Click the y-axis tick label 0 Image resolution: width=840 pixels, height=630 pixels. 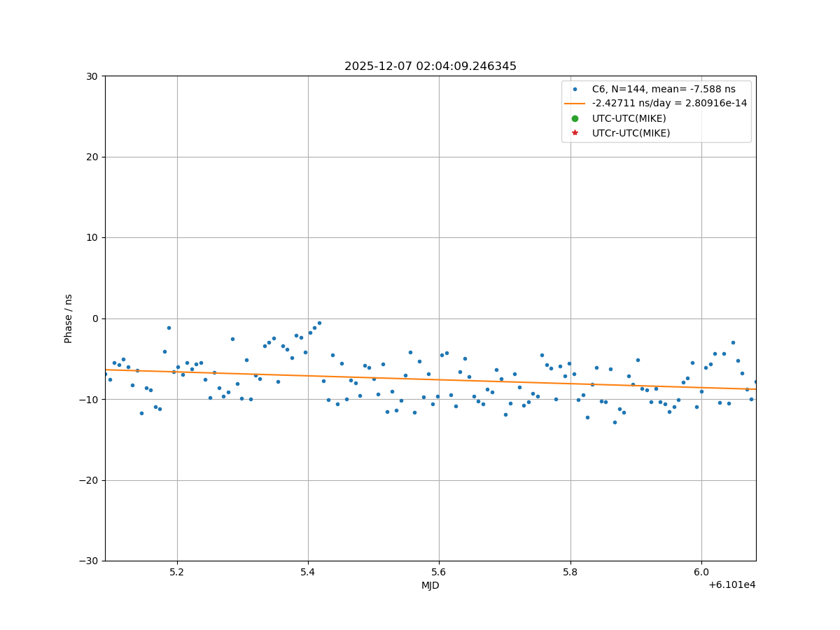click(96, 318)
